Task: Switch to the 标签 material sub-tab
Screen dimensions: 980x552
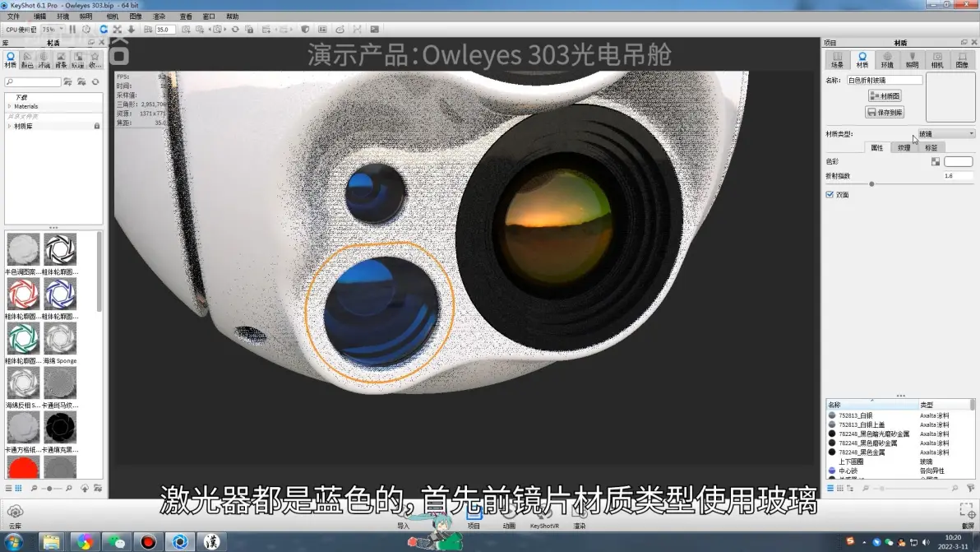Action: click(x=931, y=147)
